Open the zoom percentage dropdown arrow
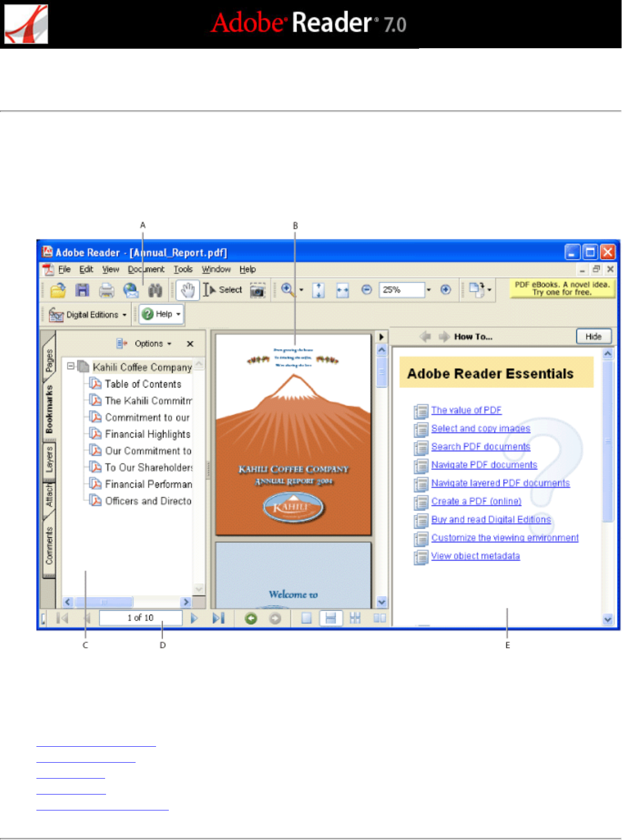The width and height of the screenshot is (622, 840). (x=429, y=290)
